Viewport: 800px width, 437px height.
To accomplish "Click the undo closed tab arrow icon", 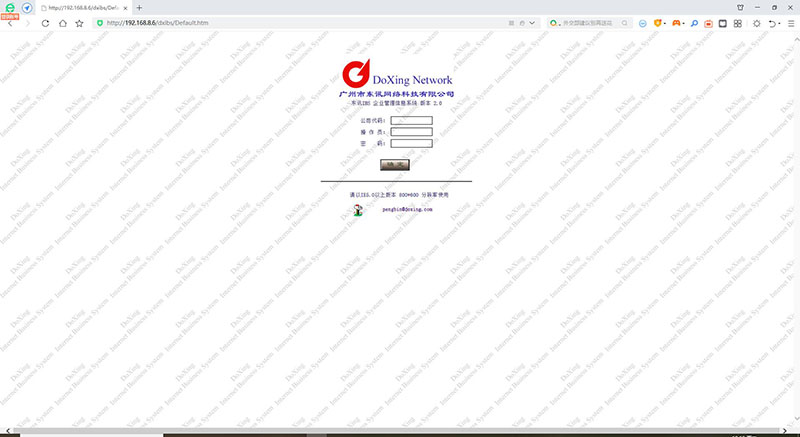I will coord(772,23).
